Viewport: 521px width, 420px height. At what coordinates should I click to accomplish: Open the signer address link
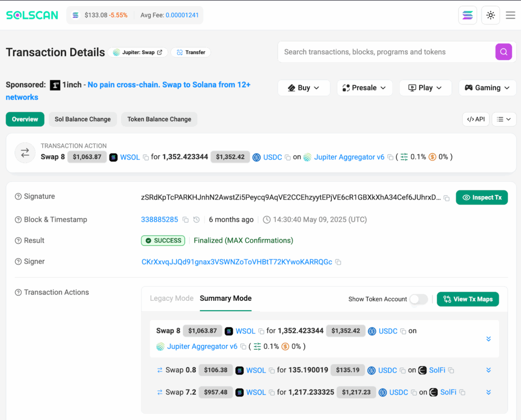[x=237, y=262]
